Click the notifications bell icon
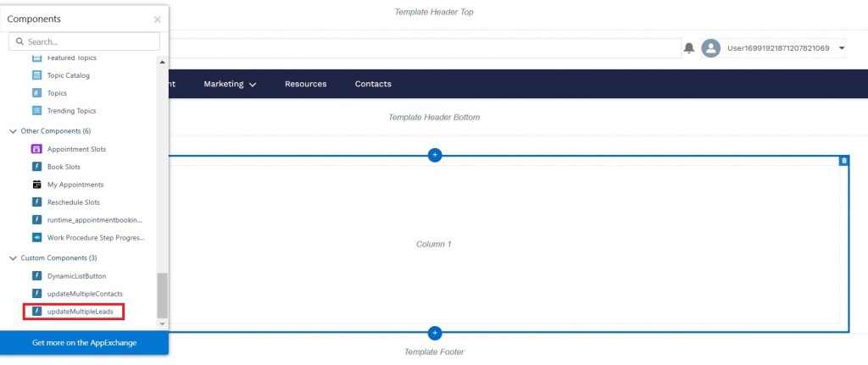This screenshot has width=868, height=365. click(689, 48)
